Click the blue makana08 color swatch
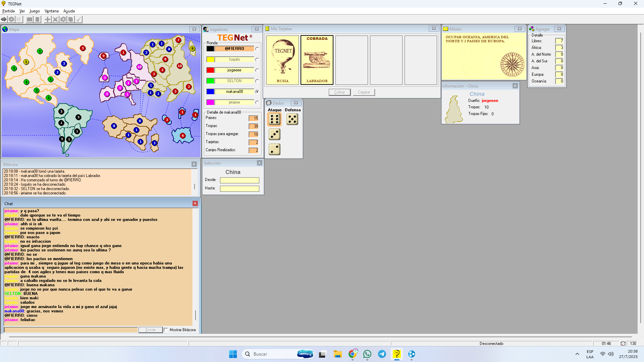Viewport: 644px width, 362px height. pyautogui.click(x=210, y=92)
